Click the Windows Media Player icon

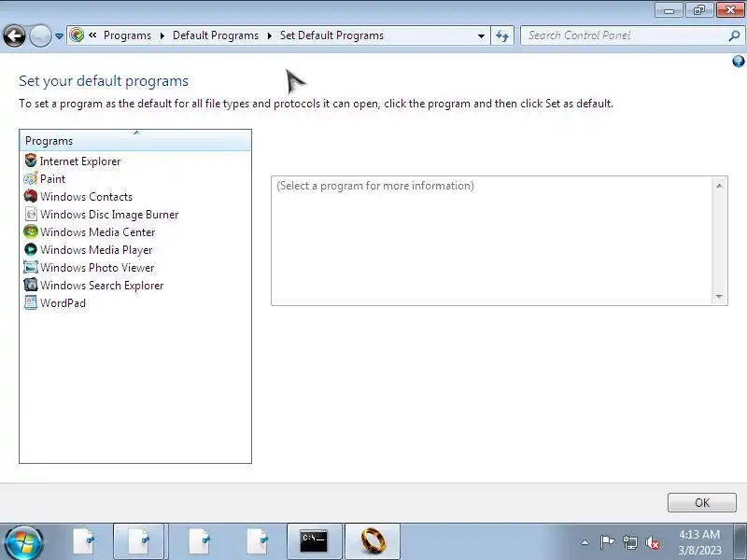[x=31, y=249]
